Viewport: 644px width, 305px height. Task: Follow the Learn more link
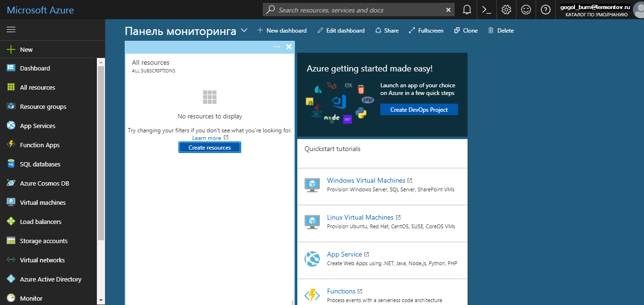point(207,138)
